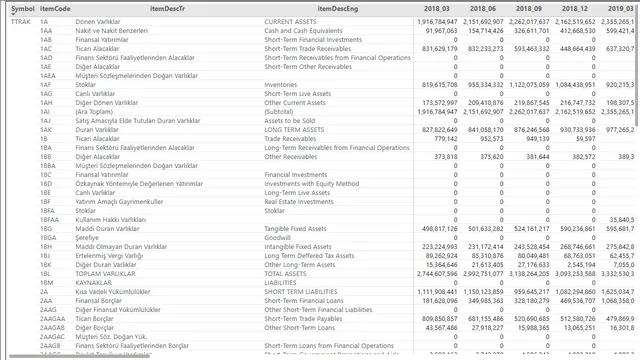The image size is (640, 360).
Task: Sort by the Symbol column header
Action: (x=22, y=9)
